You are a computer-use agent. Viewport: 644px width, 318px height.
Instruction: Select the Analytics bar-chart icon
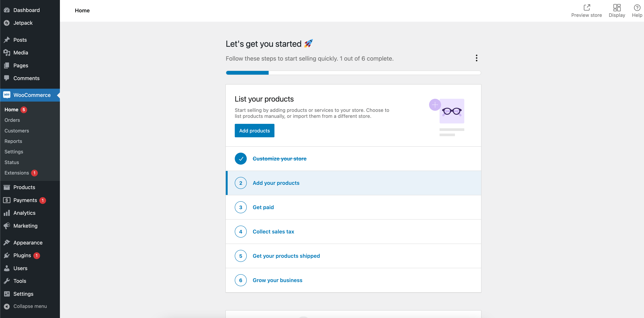[7, 213]
